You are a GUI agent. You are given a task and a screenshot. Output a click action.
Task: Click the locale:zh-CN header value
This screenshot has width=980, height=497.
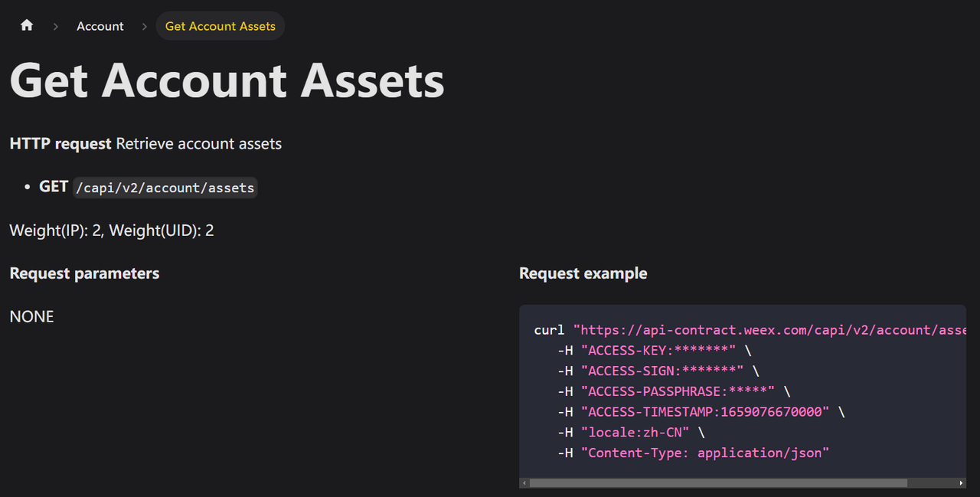pyautogui.click(x=635, y=432)
